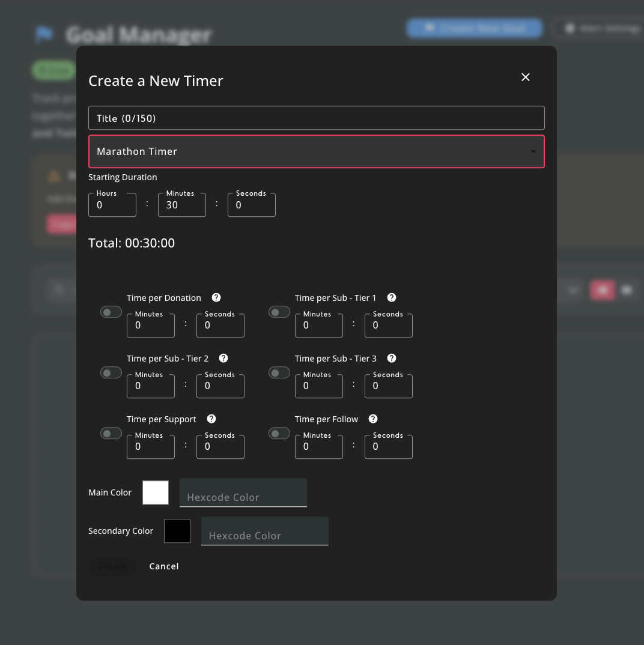
Task: Click Time per Sub - Tier 2 Minutes field
Action: point(151,386)
